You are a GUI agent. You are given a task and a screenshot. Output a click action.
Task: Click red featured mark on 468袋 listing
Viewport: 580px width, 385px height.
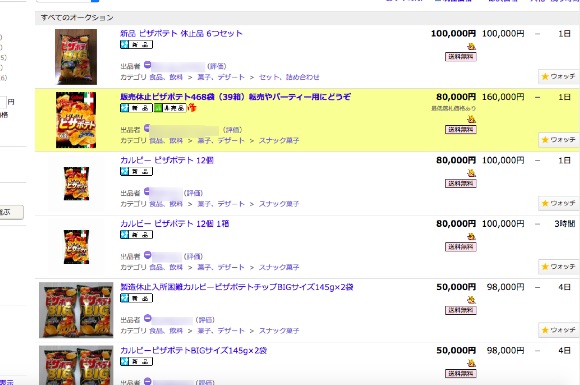[x=192, y=108]
